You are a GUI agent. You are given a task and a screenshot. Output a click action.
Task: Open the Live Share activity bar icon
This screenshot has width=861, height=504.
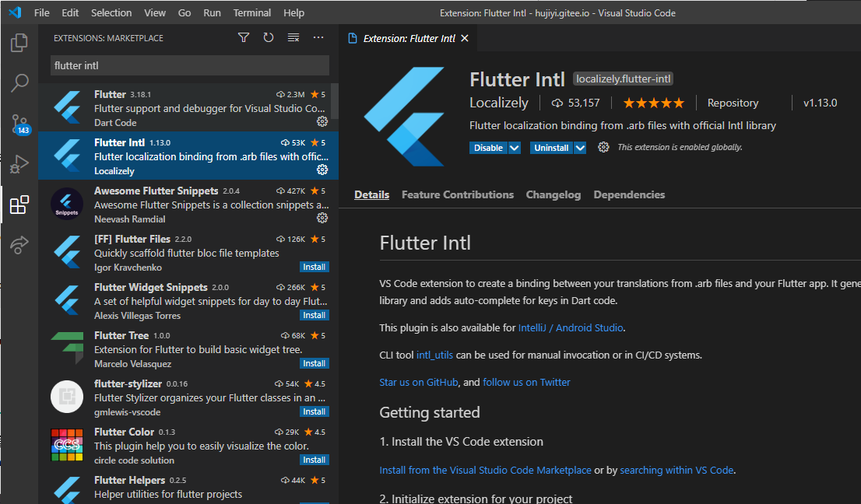coord(19,244)
